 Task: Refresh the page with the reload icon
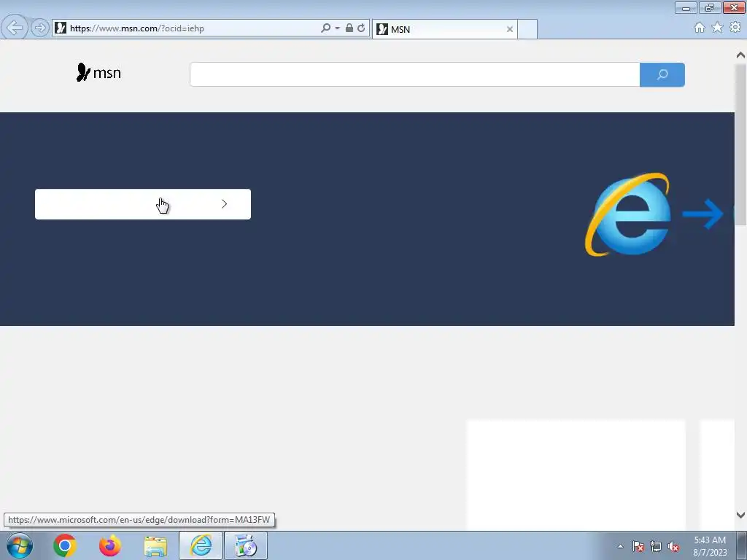(361, 28)
